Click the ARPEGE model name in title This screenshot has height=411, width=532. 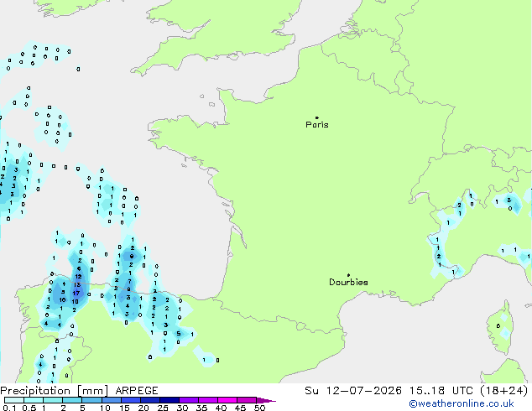pos(137,391)
